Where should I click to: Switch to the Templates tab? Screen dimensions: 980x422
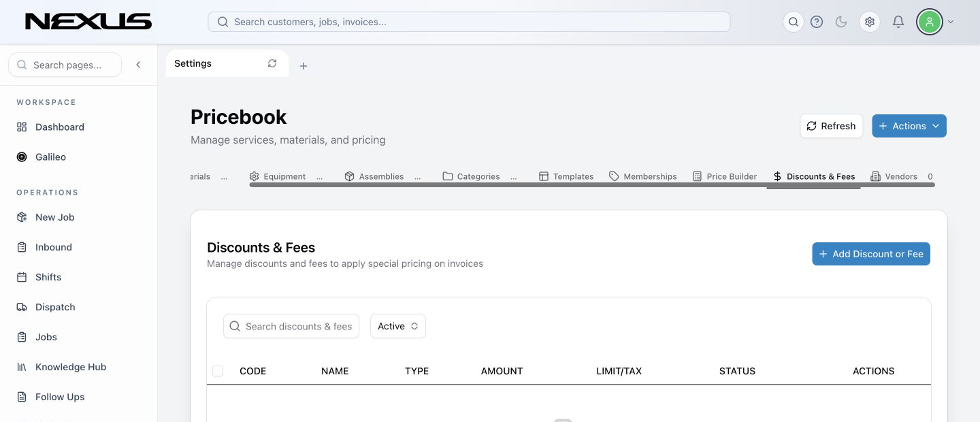(x=566, y=176)
